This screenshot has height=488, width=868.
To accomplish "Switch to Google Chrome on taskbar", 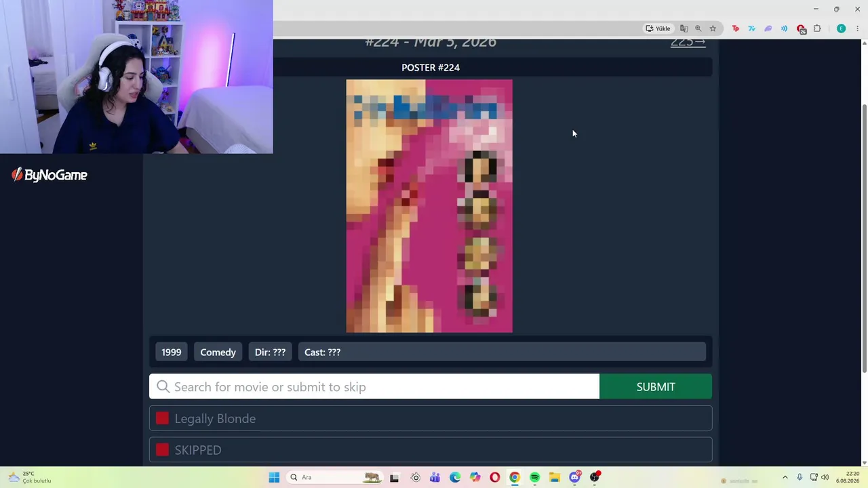I will (x=515, y=477).
